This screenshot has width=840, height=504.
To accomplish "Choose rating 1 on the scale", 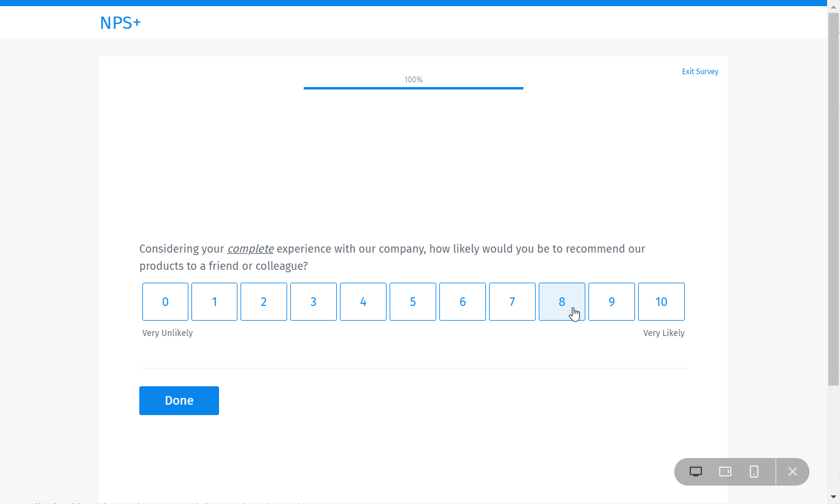I will click(x=214, y=302).
